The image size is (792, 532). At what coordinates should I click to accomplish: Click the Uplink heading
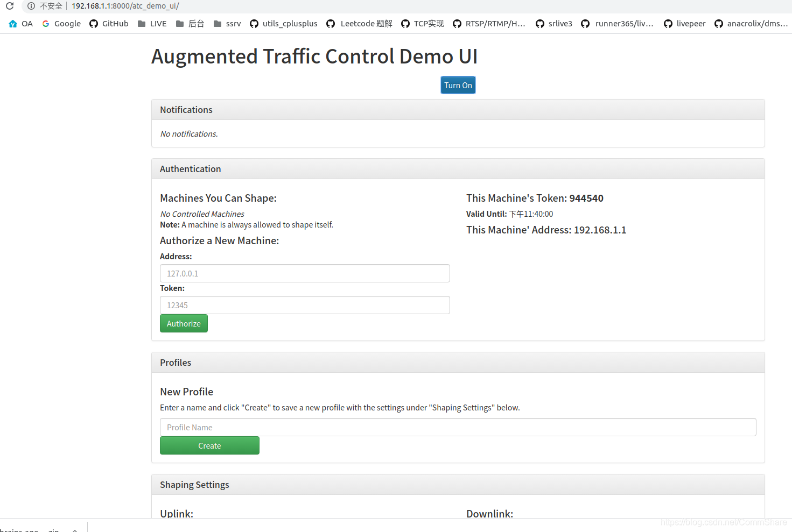[x=177, y=513]
